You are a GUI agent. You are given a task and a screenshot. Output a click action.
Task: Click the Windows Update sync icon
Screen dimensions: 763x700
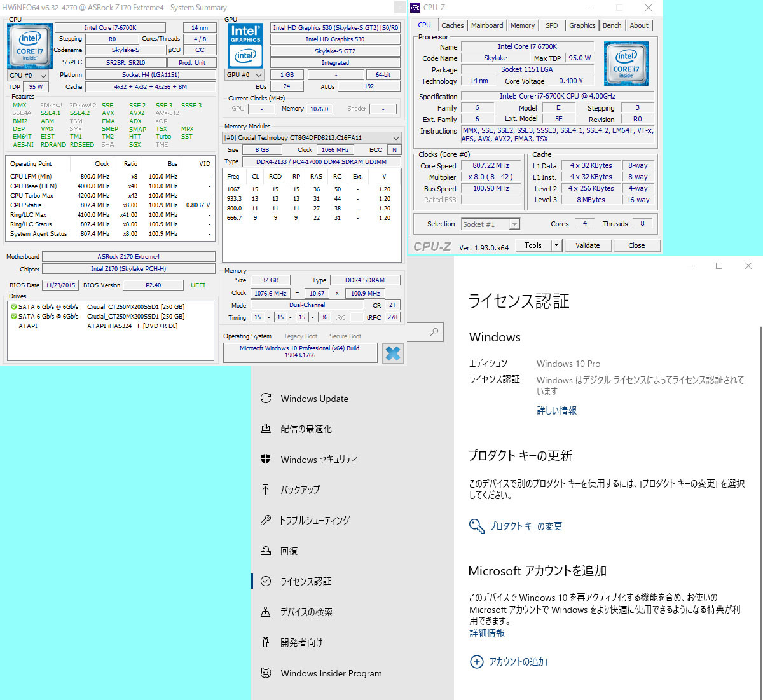[x=266, y=399]
